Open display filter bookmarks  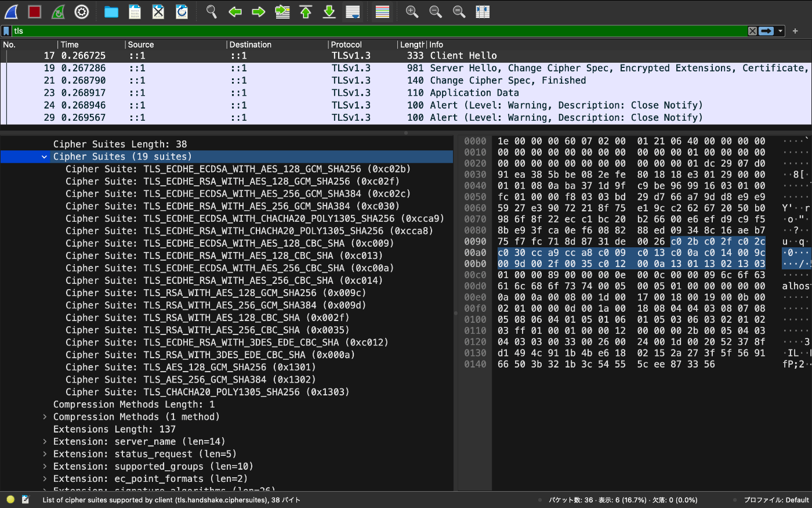6,31
